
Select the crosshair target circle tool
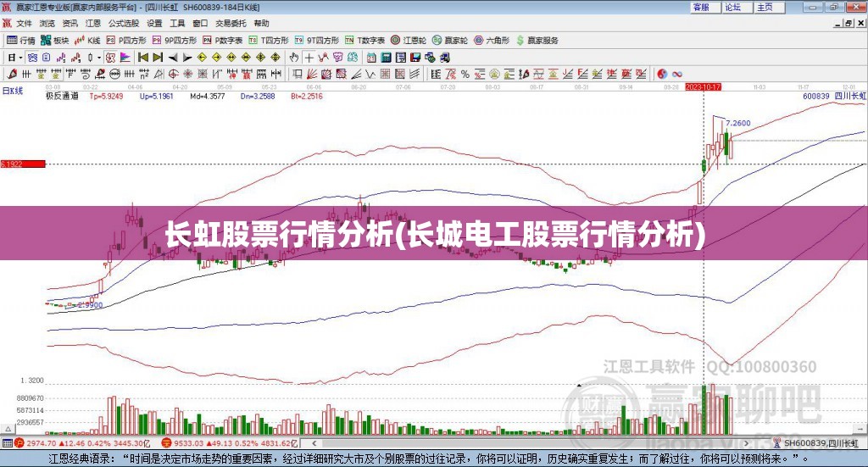click(x=173, y=74)
